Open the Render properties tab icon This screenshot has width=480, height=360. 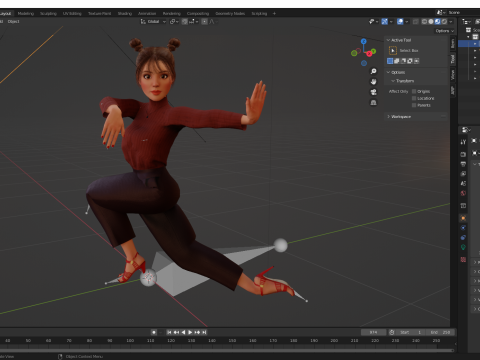463,154
